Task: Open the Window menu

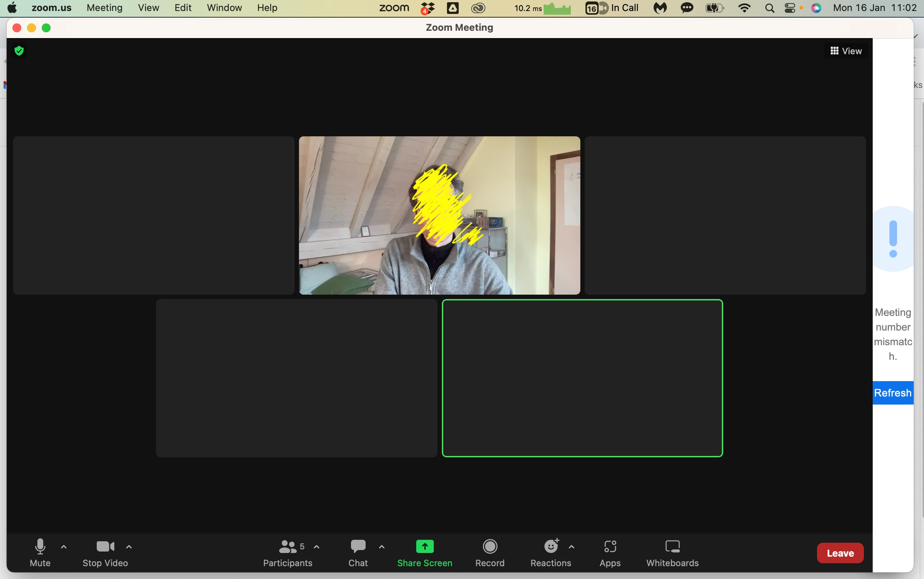Action: (x=224, y=8)
